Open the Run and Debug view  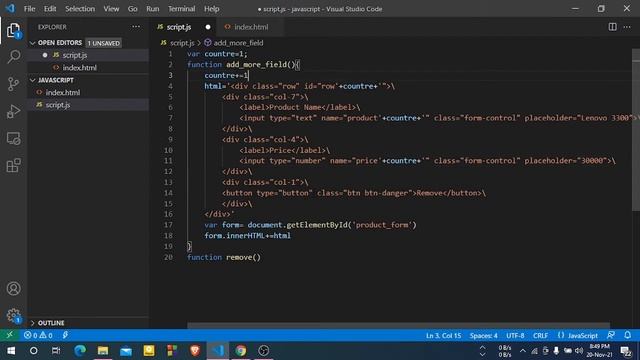[x=13, y=111]
